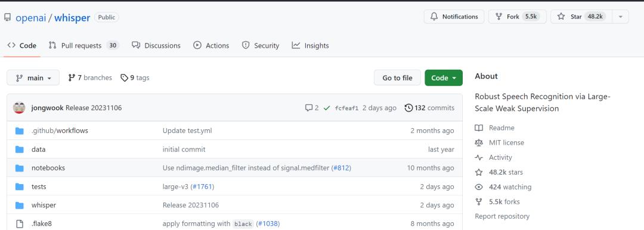Open the MIT license link
This screenshot has height=230, width=644.
click(500, 142)
